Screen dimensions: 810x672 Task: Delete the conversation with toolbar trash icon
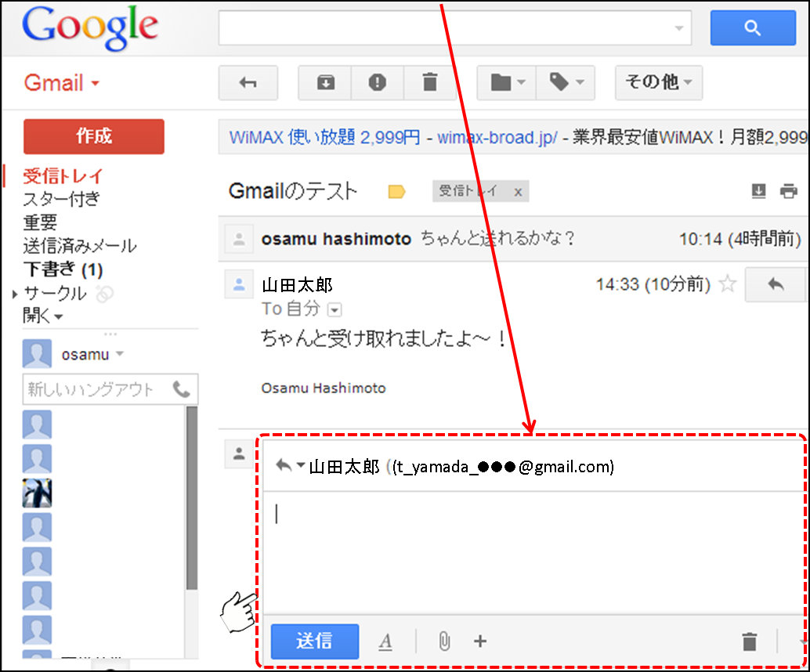[429, 82]
